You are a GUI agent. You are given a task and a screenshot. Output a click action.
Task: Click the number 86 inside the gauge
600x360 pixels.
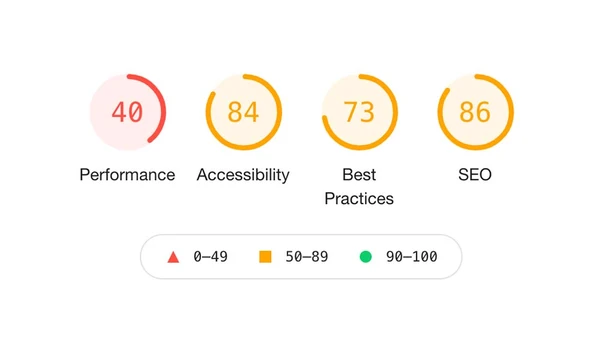point(475,112)
